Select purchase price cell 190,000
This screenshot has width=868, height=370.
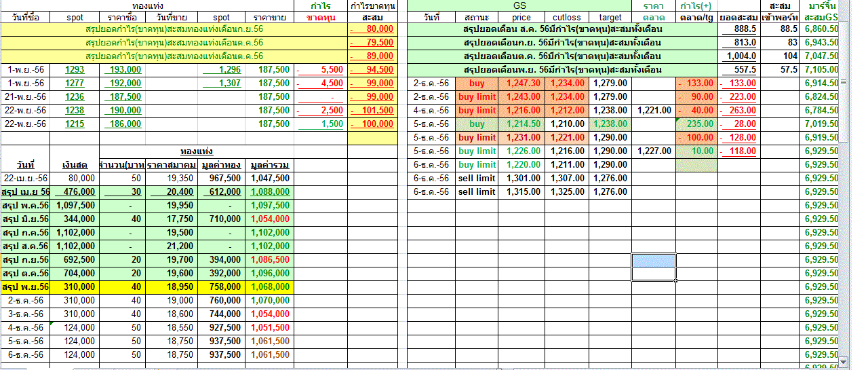123,111
